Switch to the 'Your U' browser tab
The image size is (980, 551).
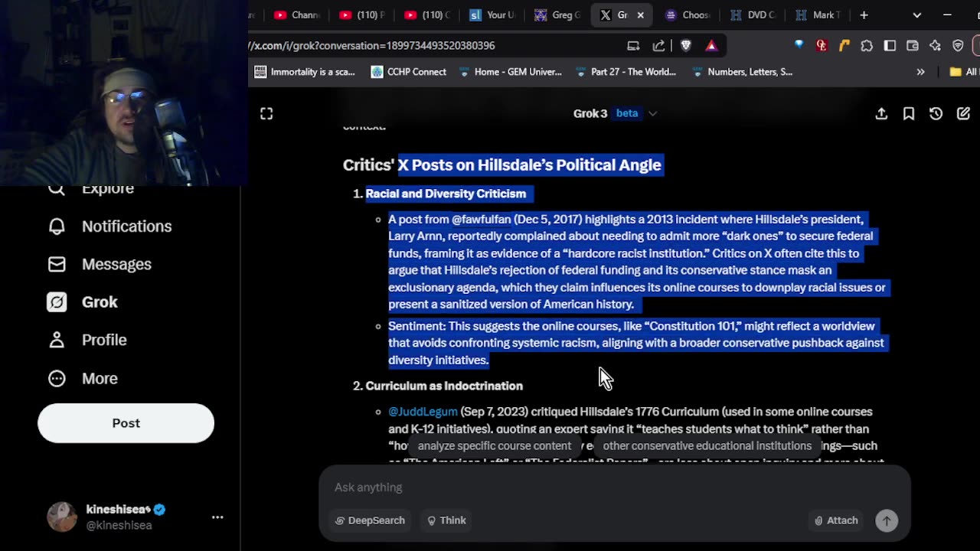click(492, 15)
